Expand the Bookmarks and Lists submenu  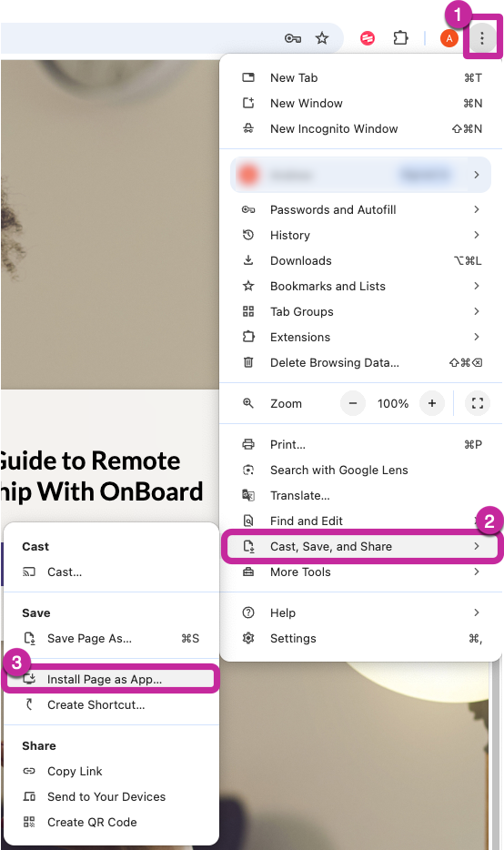click(361, 287)
